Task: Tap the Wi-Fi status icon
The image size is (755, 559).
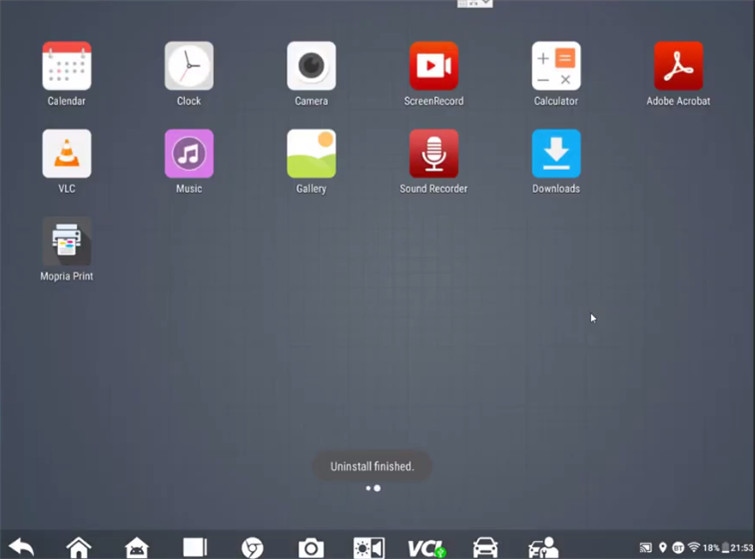Action: coord(694,547)
